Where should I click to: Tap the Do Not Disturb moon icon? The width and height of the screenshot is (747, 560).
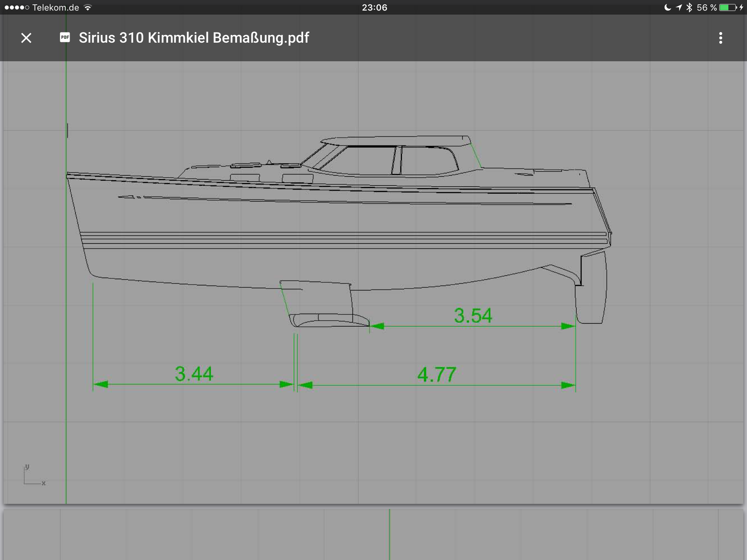tap(667, 7)
